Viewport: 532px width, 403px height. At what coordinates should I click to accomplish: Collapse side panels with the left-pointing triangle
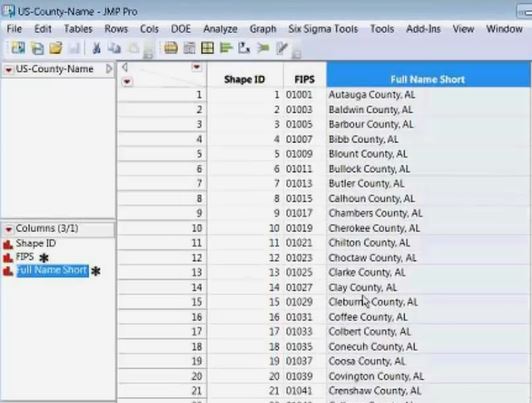click(x=125, y=67)
